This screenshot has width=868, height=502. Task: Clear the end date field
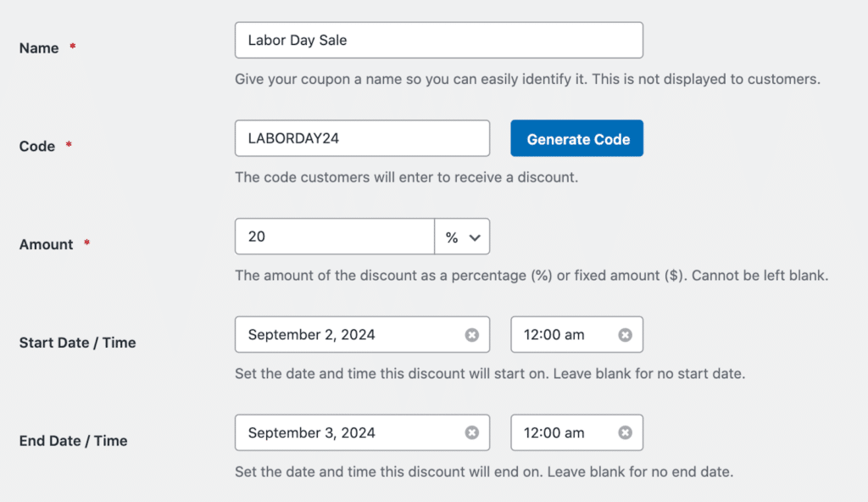tap(472, 432)
